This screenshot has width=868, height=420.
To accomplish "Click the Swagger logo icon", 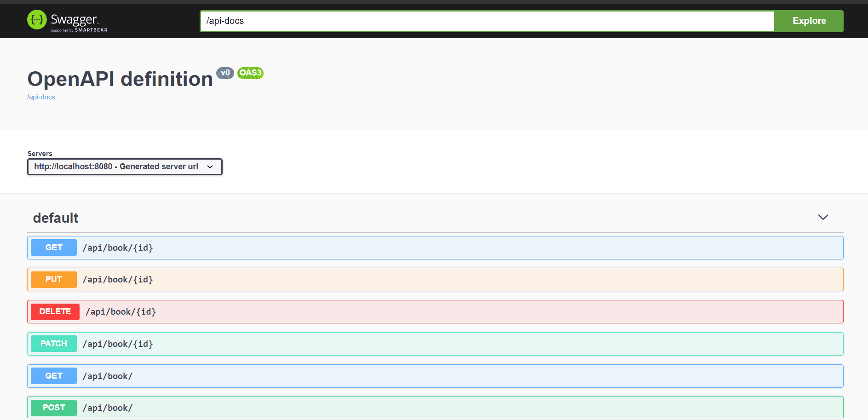I will pyautogui.click(x=37, y=20).
